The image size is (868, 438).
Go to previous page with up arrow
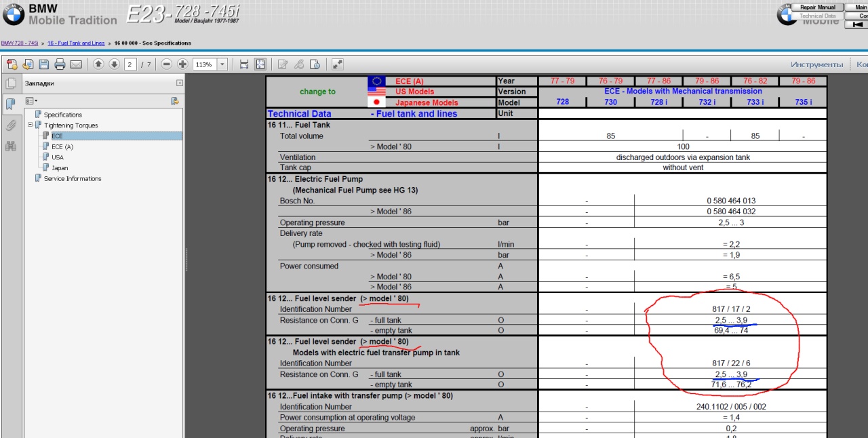[98, 64]
